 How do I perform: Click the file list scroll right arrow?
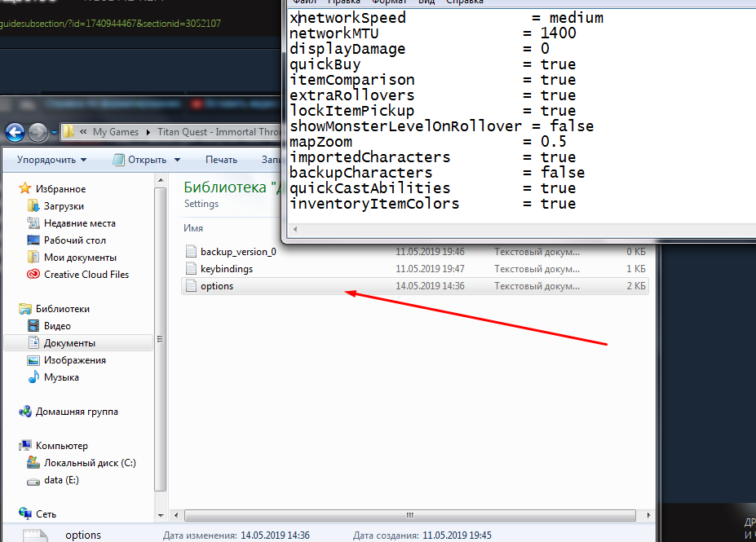[x=648, y=515]
